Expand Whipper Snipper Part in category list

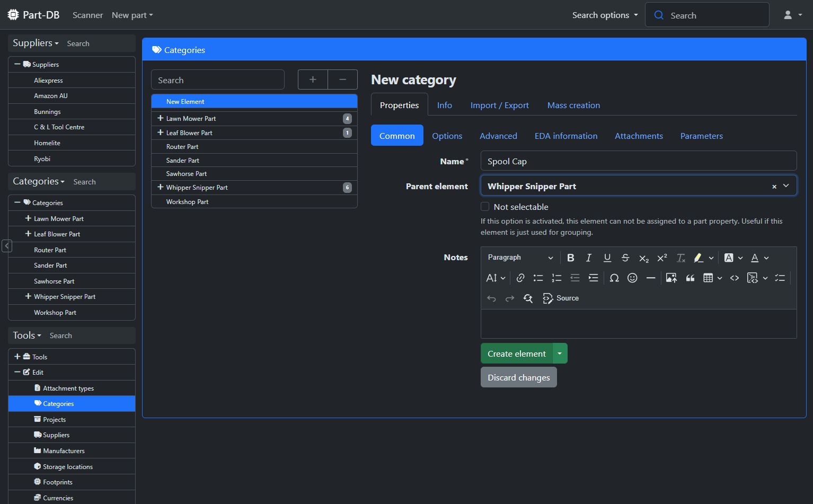161,187
